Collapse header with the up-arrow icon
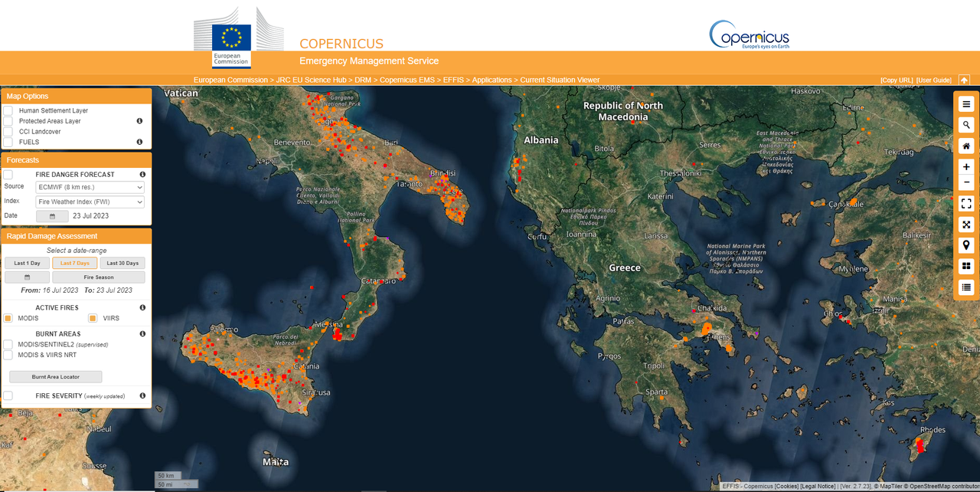Viewport: 980px width, 492px height. coord(964,80)
